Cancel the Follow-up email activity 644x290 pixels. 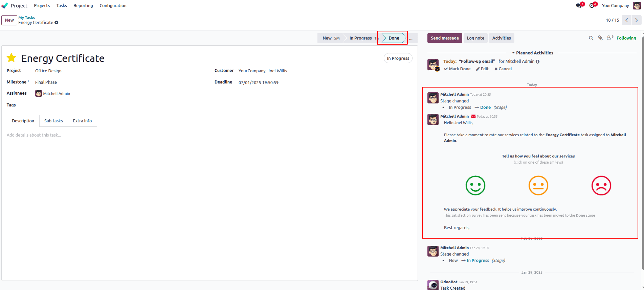coord(503,69)
